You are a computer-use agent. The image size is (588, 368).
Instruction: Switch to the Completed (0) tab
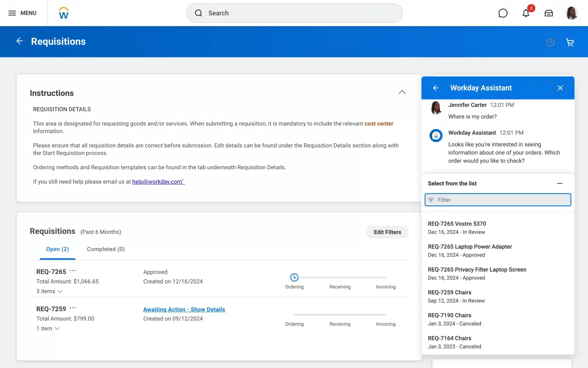click(x=105, y=249)
